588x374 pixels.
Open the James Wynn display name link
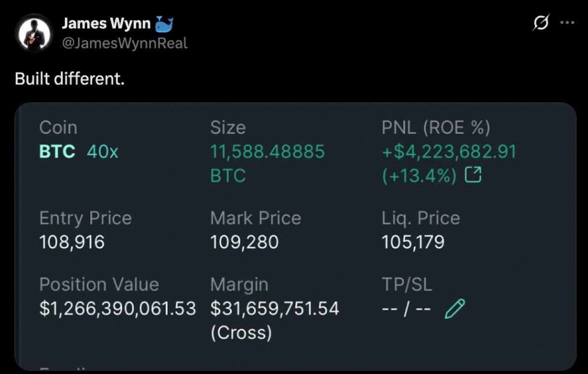pyautogui.click(x=106, y=24)
